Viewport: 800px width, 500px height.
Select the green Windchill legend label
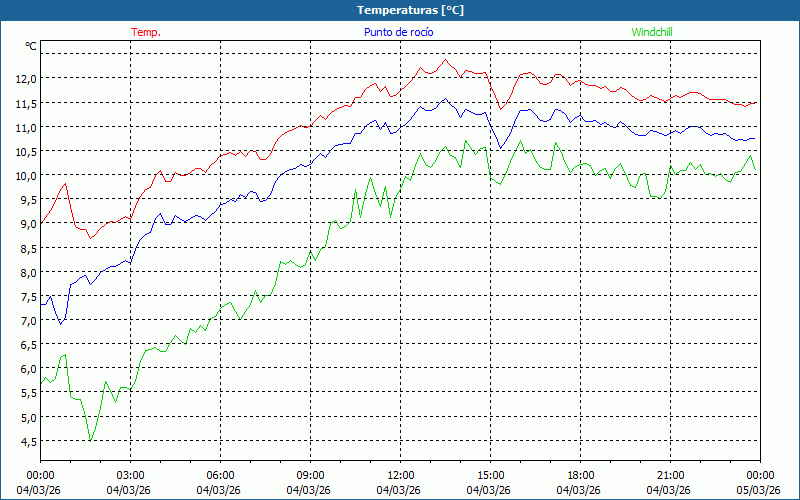pos(652,32)
